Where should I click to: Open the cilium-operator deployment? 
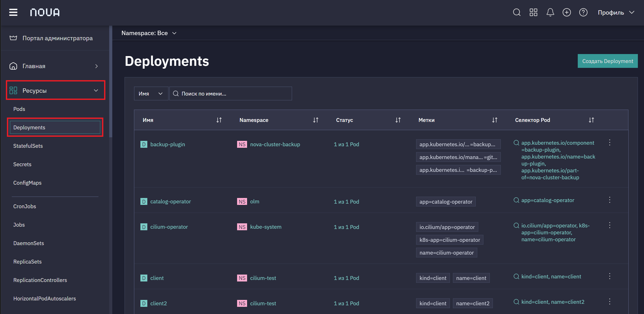point(169,227)
